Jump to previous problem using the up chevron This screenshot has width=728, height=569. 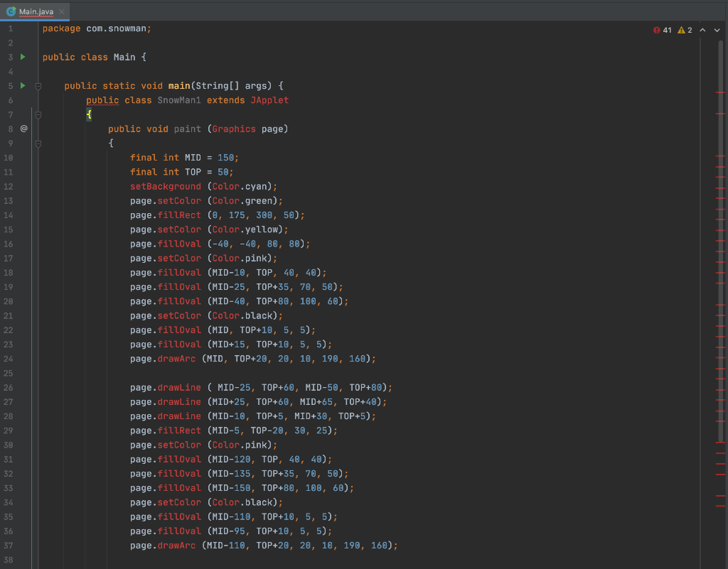coord(702,29)
